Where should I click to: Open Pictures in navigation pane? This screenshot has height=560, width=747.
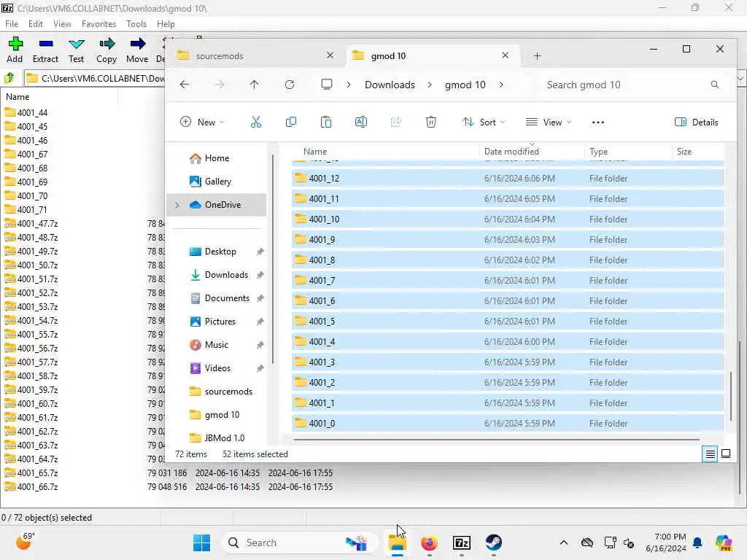(220, 322)
